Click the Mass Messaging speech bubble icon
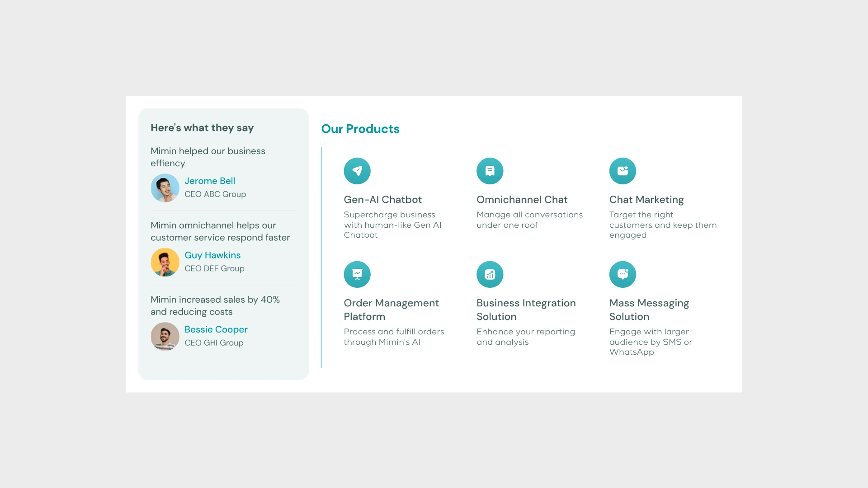The height and width of the screenshot is (488, 868). (623, 274)
